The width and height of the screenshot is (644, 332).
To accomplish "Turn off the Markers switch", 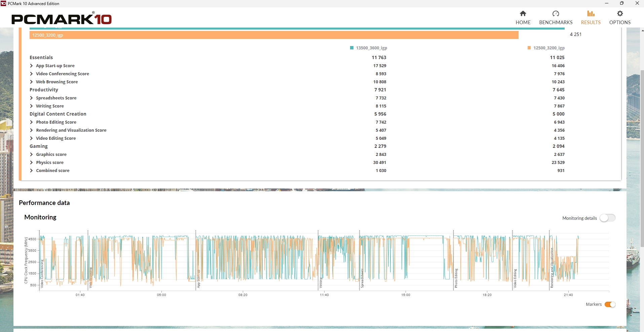I will [610, 304].
